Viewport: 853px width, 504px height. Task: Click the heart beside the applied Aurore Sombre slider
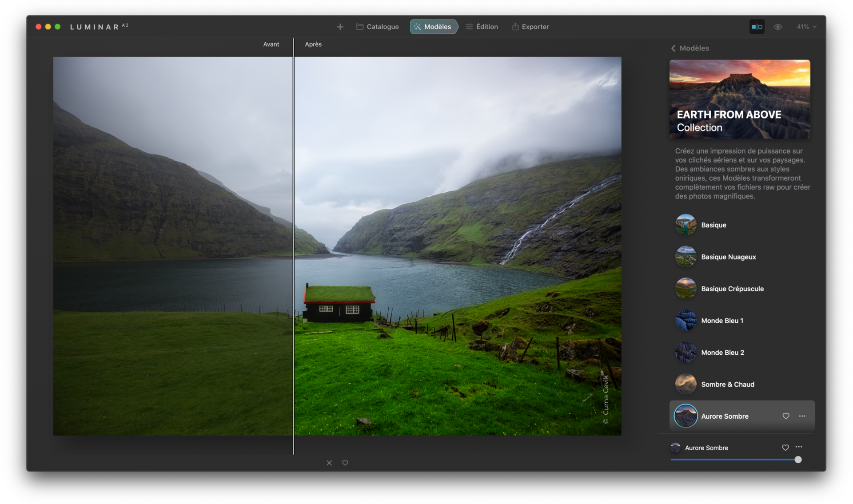(x=785, y=448)
